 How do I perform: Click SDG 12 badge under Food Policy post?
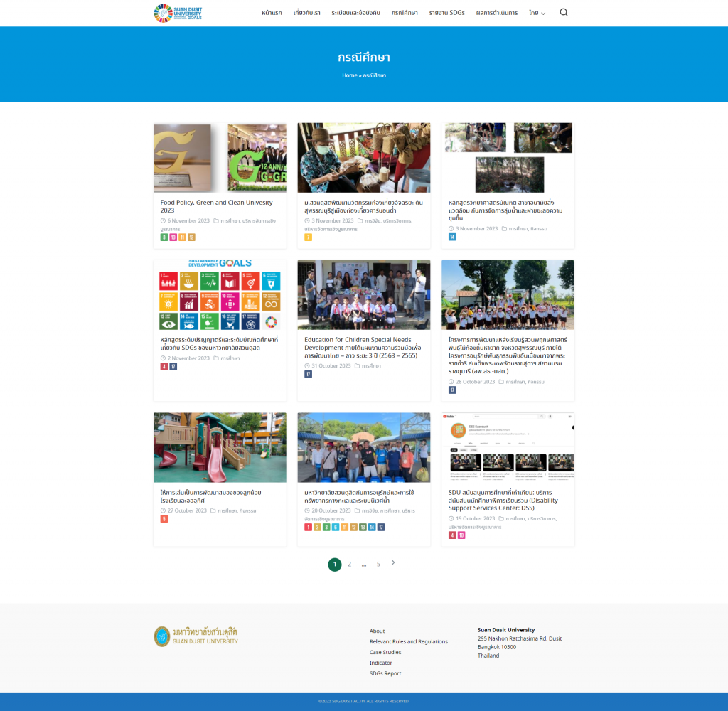pos(191,237)
